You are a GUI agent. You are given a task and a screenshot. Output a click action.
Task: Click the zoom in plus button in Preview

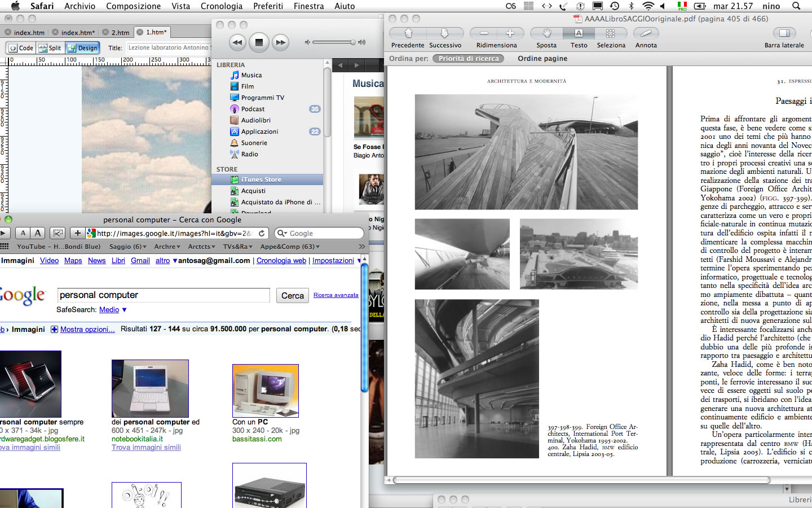coord(510,33)
